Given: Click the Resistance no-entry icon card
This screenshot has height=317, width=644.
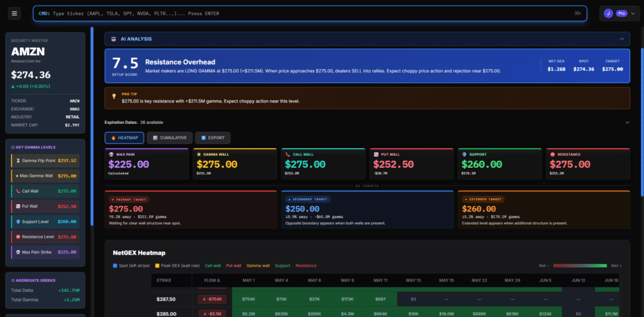Looking at the screenshot, I should tap(553, 154).
